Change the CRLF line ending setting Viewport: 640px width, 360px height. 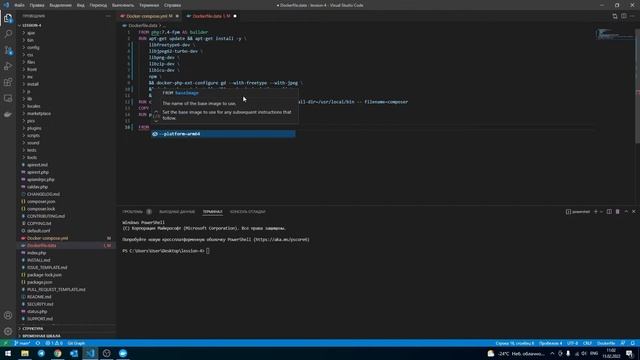(x=587, y=343)
